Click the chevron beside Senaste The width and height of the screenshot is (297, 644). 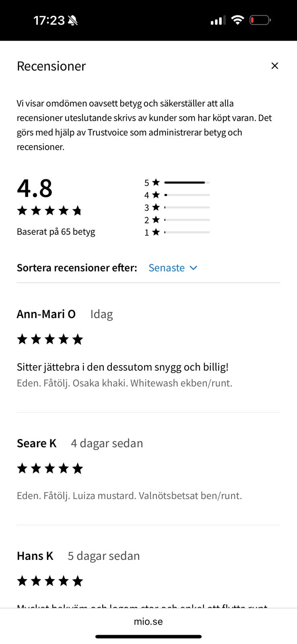pyautogui.click(x=194, y=268)
